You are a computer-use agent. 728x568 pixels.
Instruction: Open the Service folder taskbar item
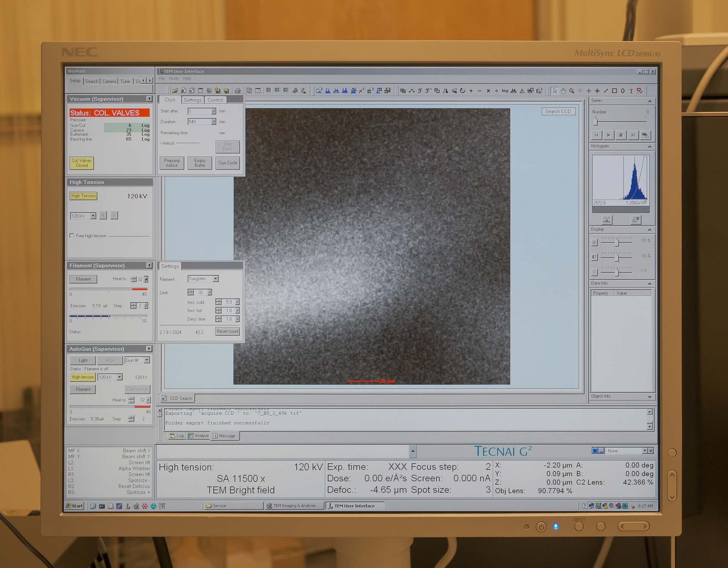pyautogui.click(x=234, y=506)
